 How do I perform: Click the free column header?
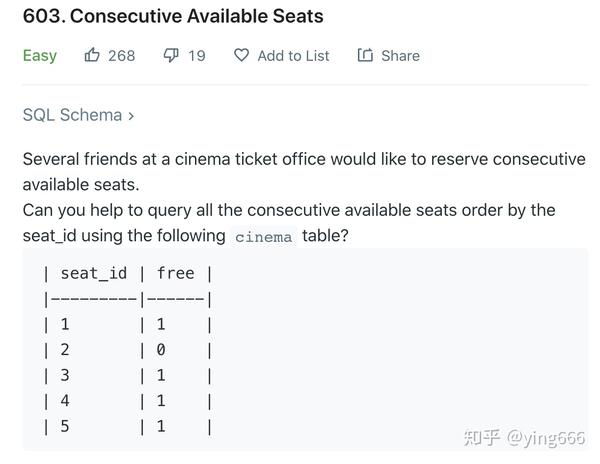[176, 273]
